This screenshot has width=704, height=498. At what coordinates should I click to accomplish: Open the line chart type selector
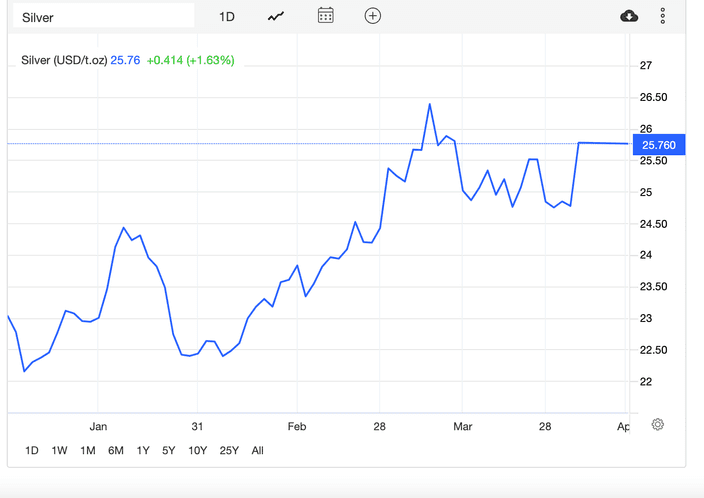[276, 16]
